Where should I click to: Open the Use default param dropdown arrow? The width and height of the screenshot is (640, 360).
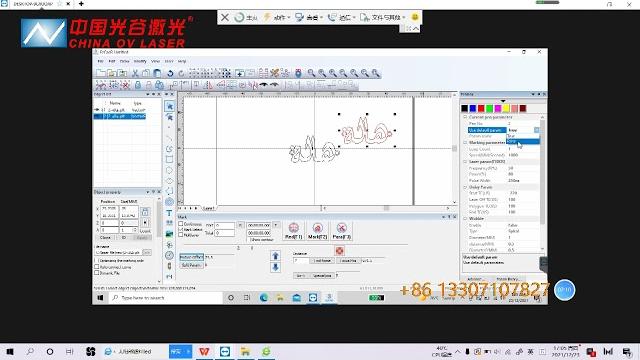pyautogui.click(x=537, y=130)
